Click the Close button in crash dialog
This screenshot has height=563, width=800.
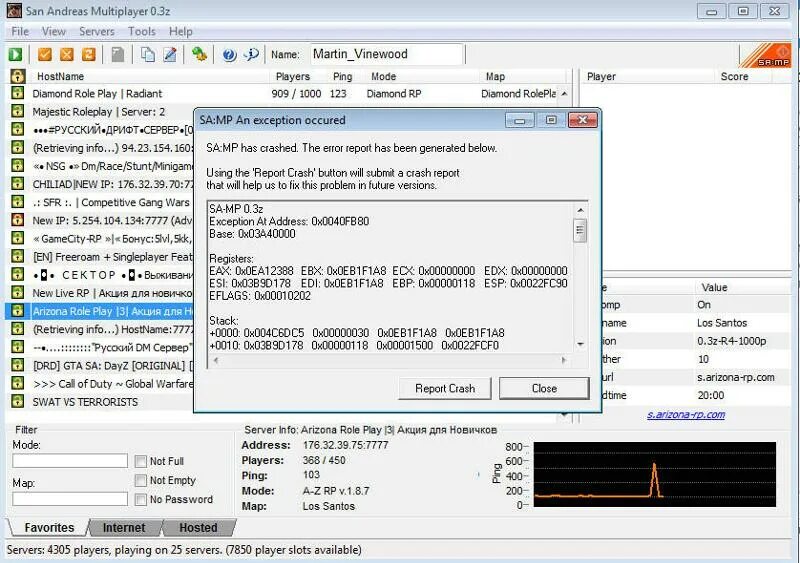[544, 388]
